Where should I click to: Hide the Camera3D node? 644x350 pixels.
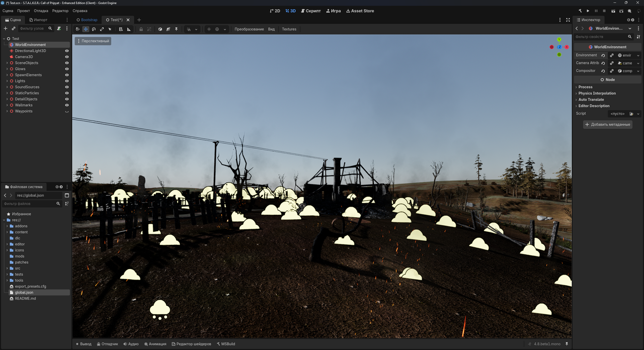[67, 57]
